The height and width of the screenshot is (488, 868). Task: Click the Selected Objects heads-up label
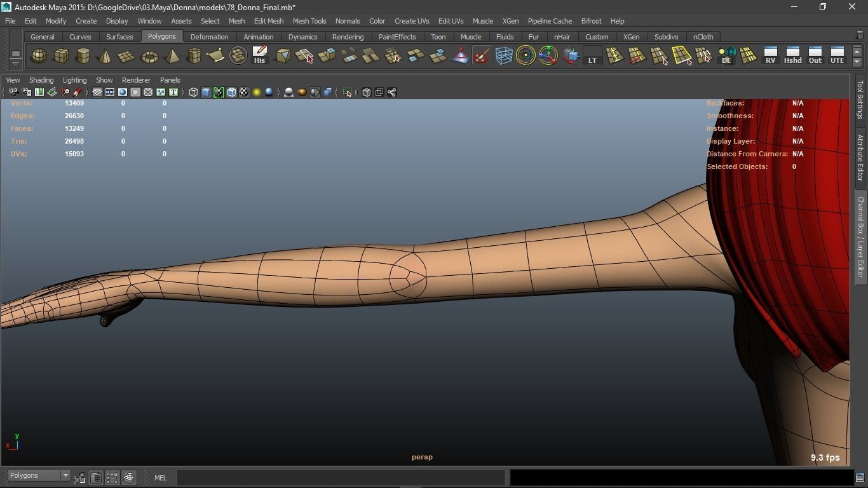tap(737, 166)
